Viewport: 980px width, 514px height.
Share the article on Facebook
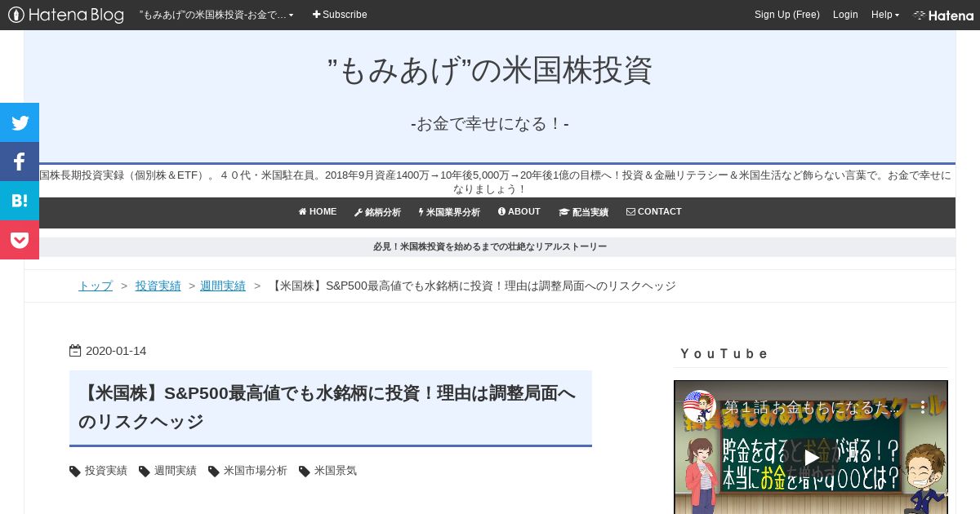20,162
